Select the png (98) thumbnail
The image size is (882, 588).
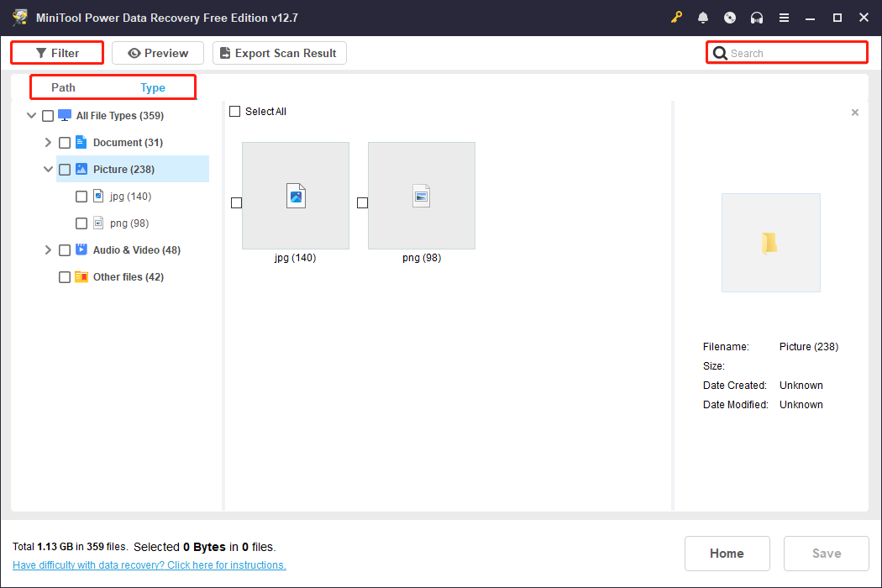tap(421, 196)
